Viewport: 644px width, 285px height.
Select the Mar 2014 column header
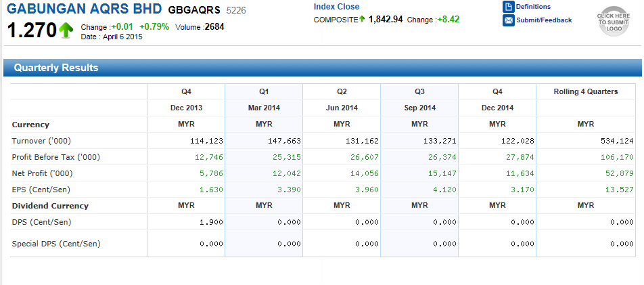(x=264, y=108)
